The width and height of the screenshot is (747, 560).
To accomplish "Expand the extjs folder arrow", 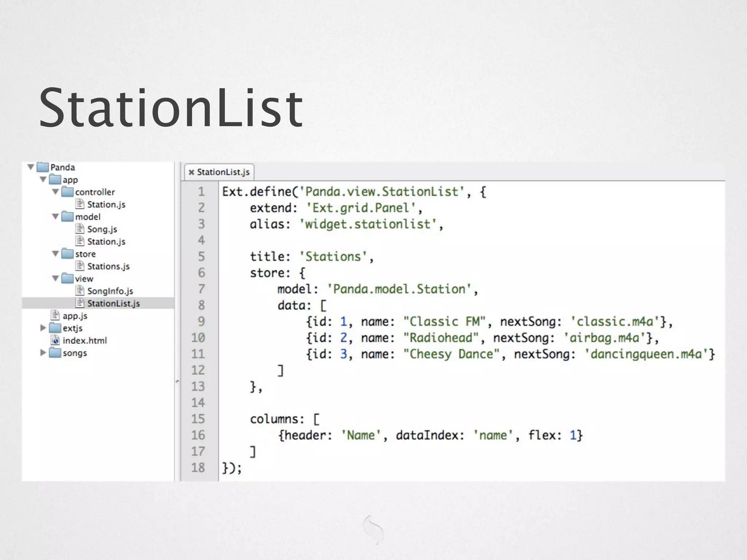I will coord(43,328).
